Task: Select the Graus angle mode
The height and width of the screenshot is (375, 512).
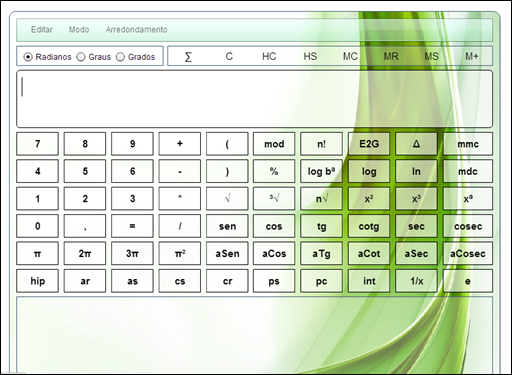Action: point(94,57)
